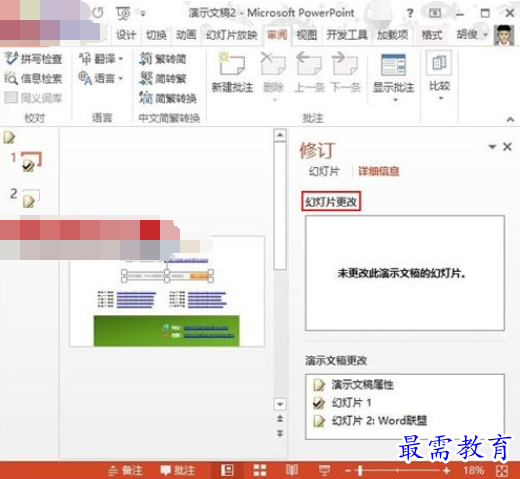Switch to the 加载项 tab
Viewport: 520px width, 479px height.
tap(393, 35)
